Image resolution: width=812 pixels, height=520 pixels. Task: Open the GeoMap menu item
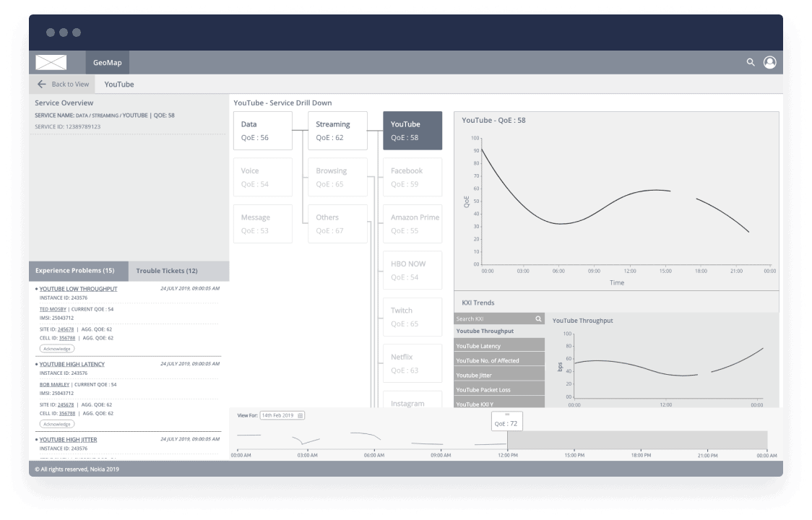tap(107, 63)
